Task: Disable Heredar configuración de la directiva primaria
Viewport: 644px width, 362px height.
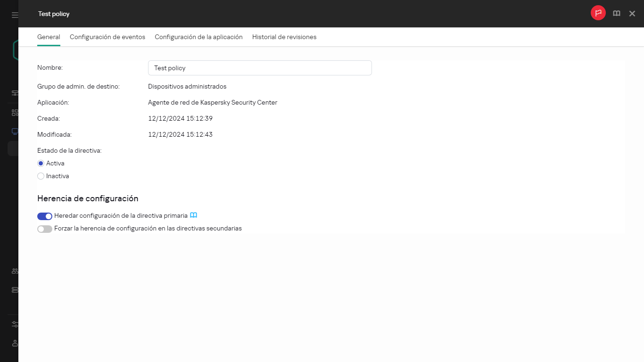Action: (45, 216)
